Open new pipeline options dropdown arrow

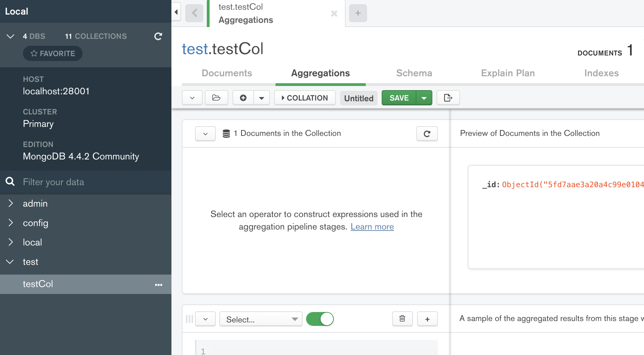262,98
